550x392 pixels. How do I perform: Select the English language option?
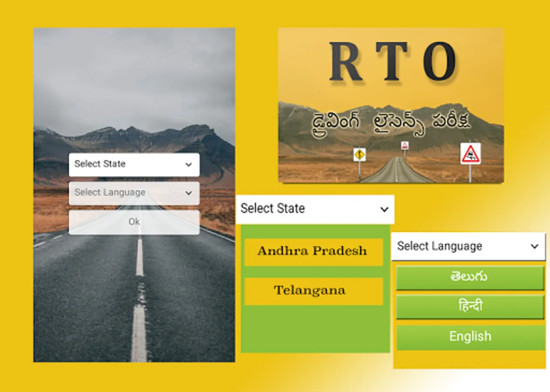click(470, 337)
